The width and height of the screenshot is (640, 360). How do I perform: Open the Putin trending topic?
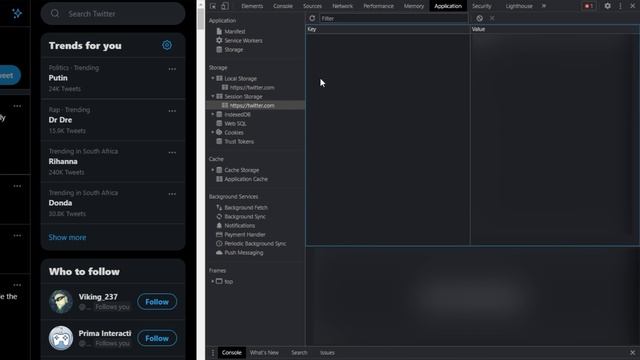(x=113, y=78)
